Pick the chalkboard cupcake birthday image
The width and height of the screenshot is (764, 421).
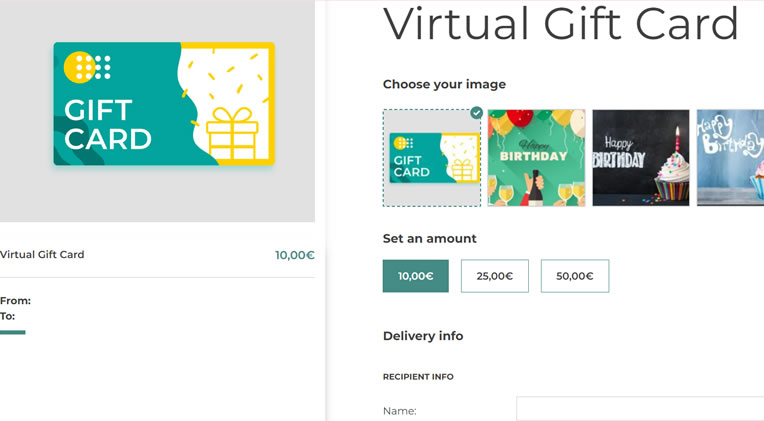tap(640, 158)
